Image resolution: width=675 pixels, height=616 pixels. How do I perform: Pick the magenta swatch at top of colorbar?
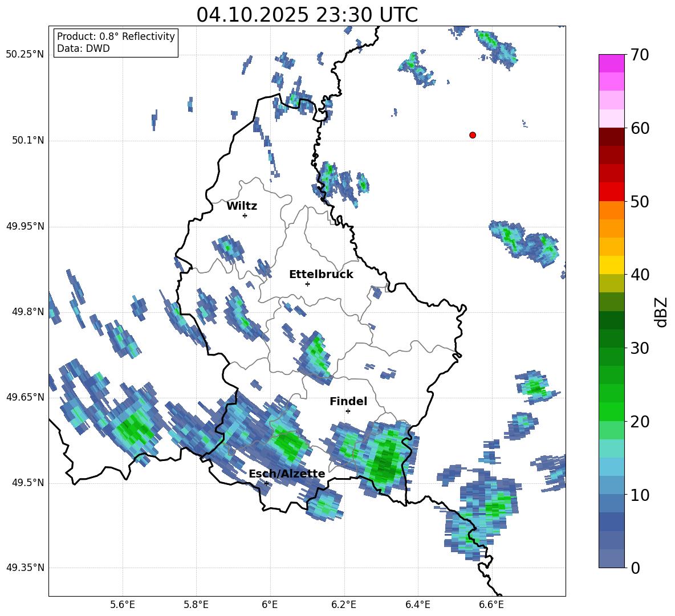pyautogui.click(x=612, y=63)
